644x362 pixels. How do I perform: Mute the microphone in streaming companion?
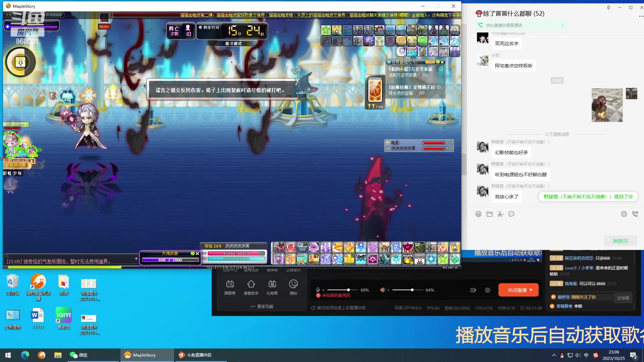point(318,290)
